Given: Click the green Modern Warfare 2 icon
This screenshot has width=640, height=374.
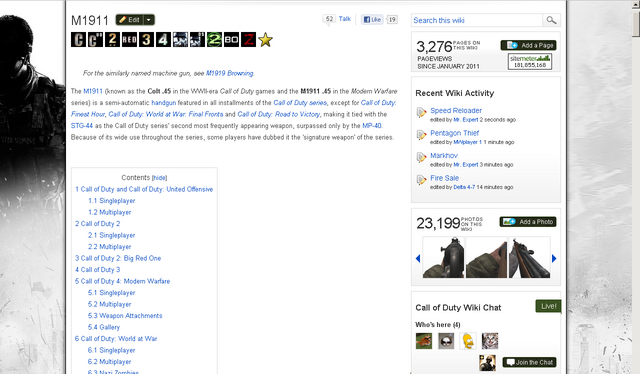Looking at the screenshot, I should coord(214,40).
